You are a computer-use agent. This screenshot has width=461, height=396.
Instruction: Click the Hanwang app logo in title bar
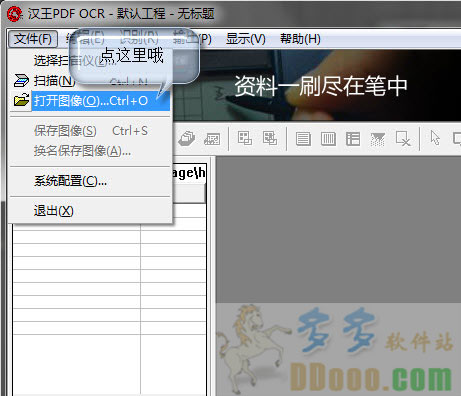point(15,14)
